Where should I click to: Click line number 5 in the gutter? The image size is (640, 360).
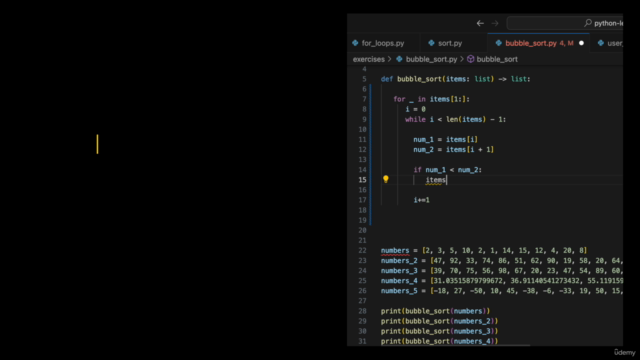pyautogui.click(x=364, y=79)
